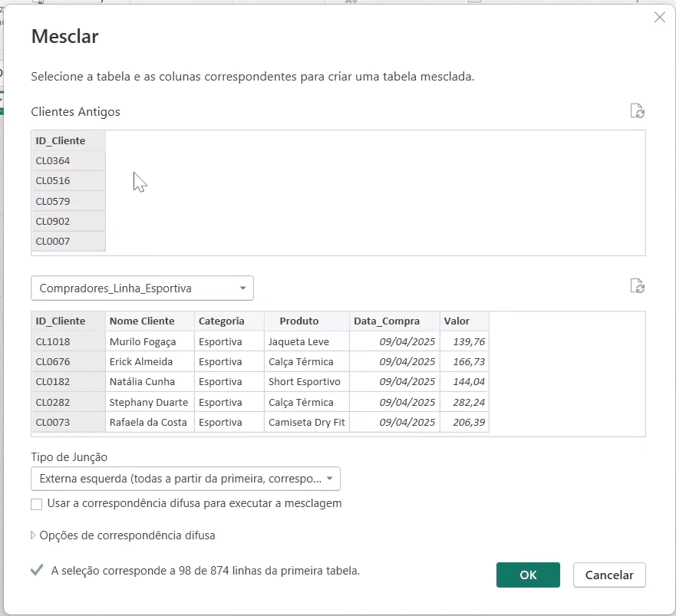Select ID_Cliente column in Clientes Antigos
The width and height of the screenshot is (676, 616).
pos(68,141)
